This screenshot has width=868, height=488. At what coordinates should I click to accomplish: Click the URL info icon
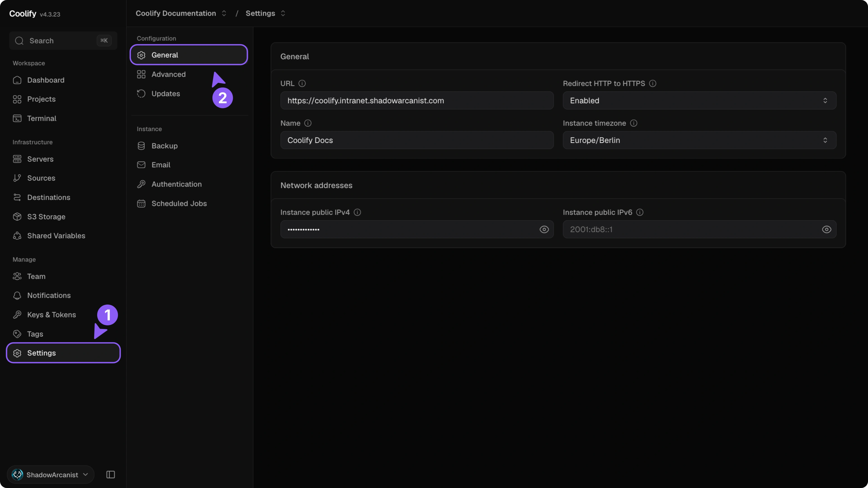click(x=302, y=84)
